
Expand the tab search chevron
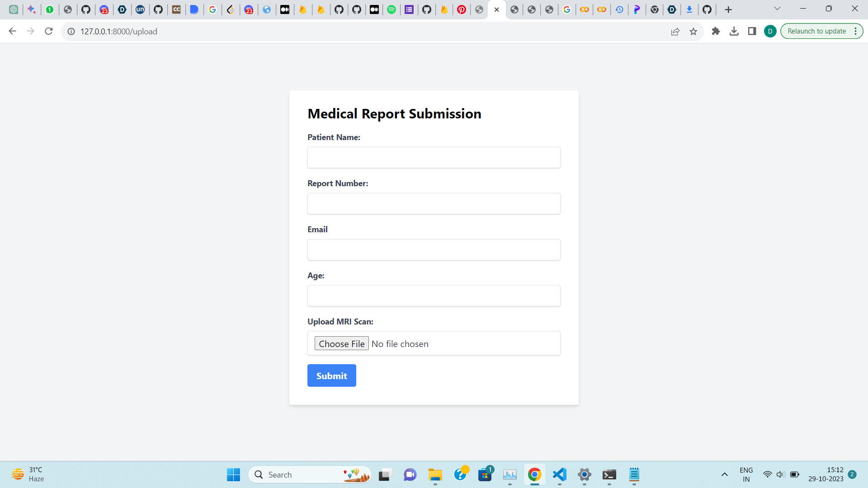[777, 9]
